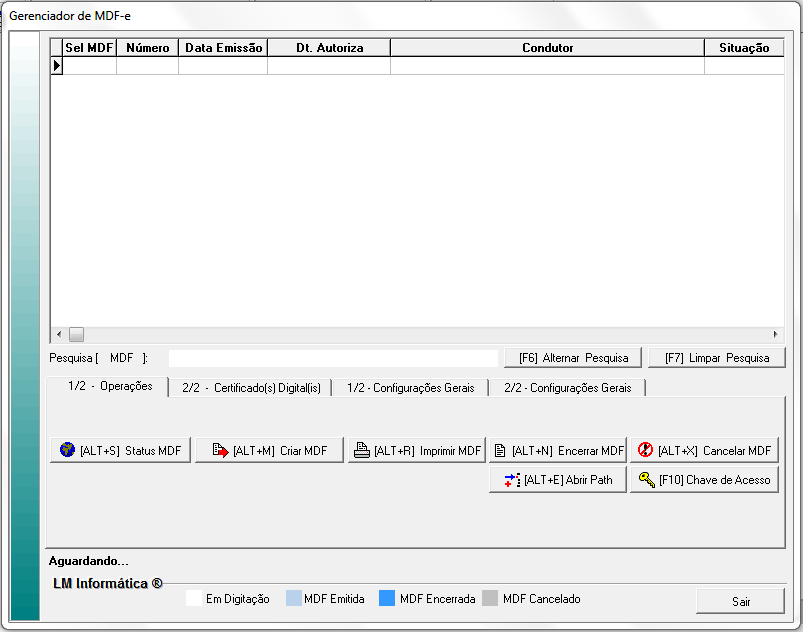Select the row indicator arrow in grid
Image resolution: width=803 pixels, height=632 pixels.
point(57,66)
